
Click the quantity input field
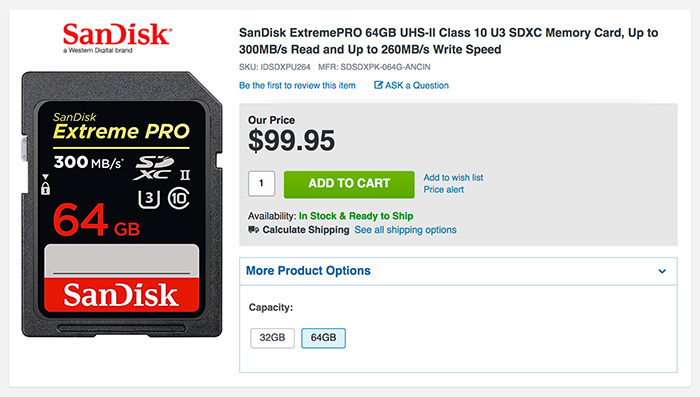(x=262, y=184)
